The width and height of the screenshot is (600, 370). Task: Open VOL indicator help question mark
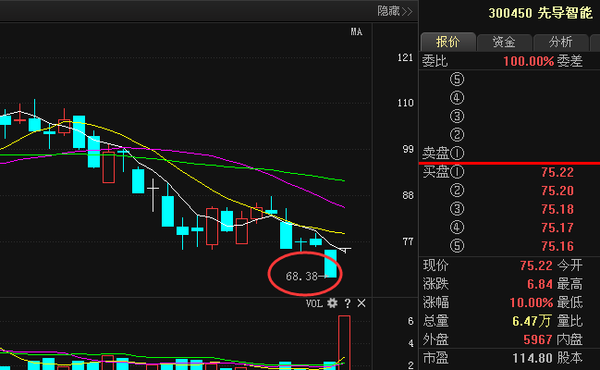coord(347,303)
